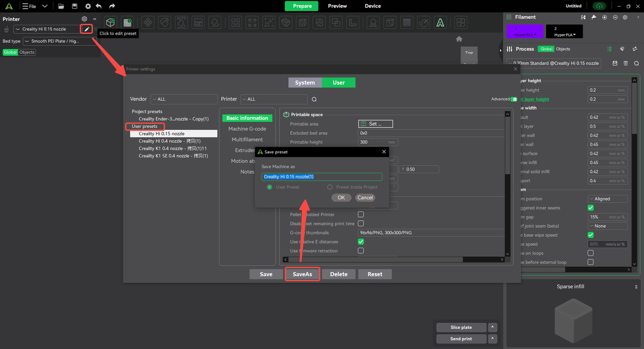Screen dimensions: 644x349
Task: Click OK in Save preset dialog
Action: point(341,197)
